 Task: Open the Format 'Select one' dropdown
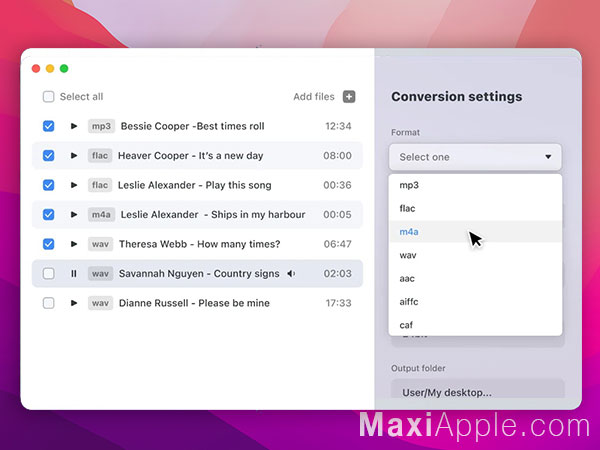click(x=475, y=157)
